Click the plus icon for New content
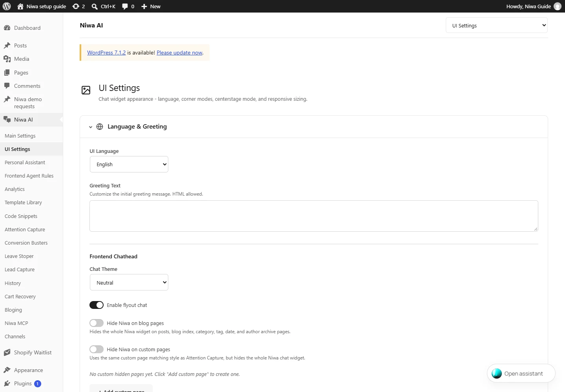Viewport: 565px width, 392px height. [x=144, y=6]
